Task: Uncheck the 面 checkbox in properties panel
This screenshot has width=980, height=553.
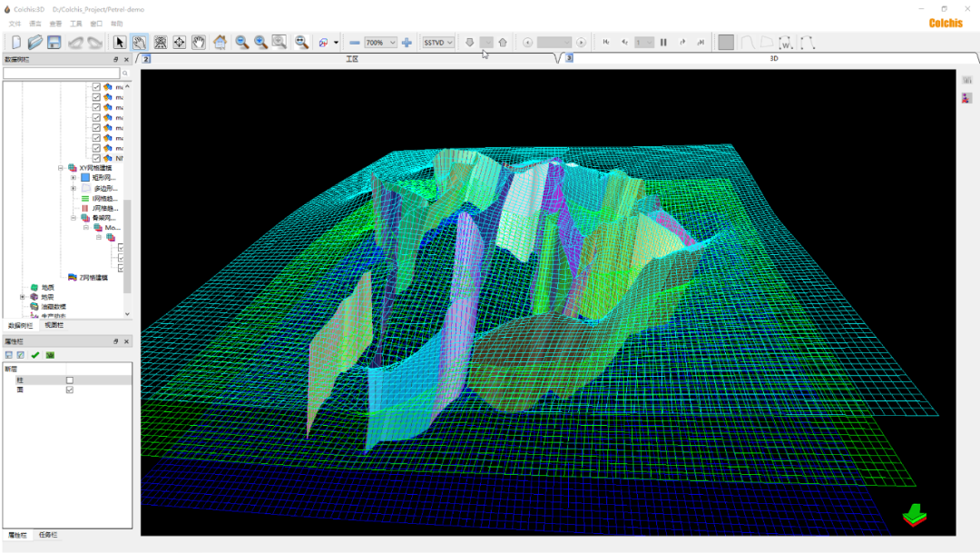Action: coord(70,390)
